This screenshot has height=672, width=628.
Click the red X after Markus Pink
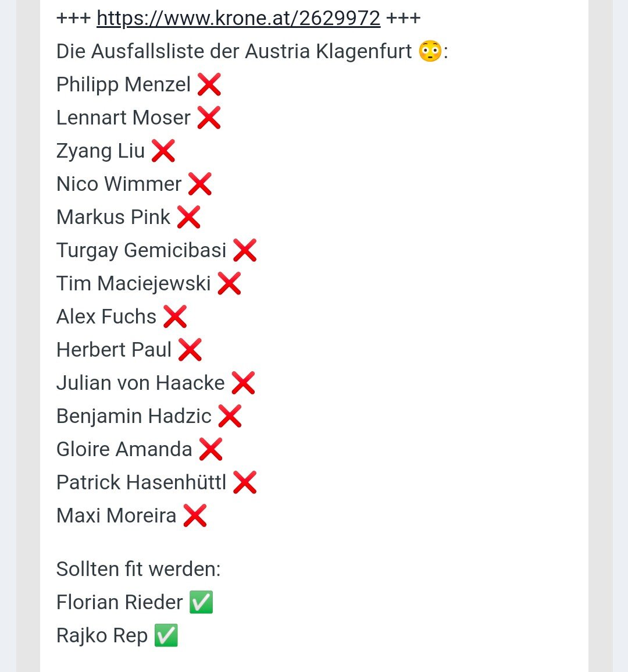(x=188, y=217)
